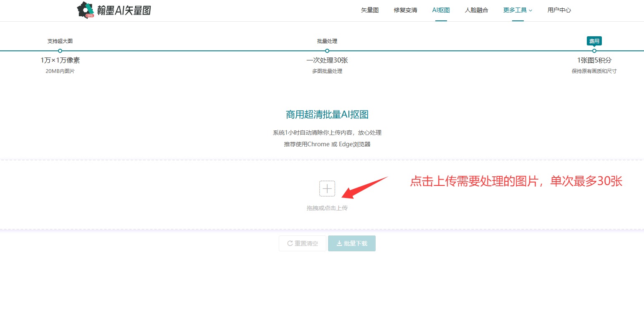Image resolution: width=644 pixels, height=318 pixels.
Task: Open 用户中心 in the top navigation
Action: pos(559,10)
